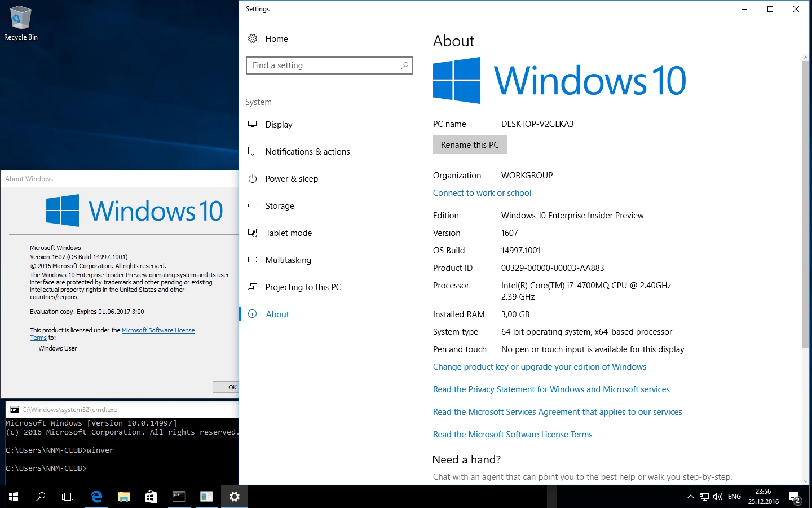Click the network icon in system tray

[x=704, y=497]
